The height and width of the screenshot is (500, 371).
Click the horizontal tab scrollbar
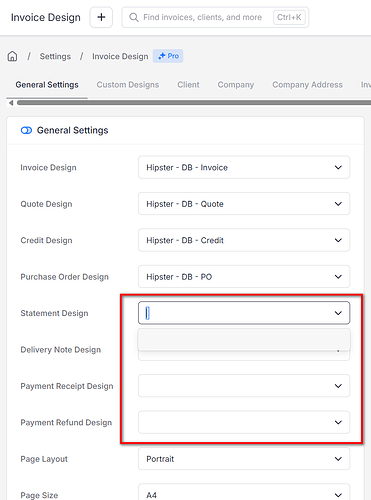pos(194,103)
